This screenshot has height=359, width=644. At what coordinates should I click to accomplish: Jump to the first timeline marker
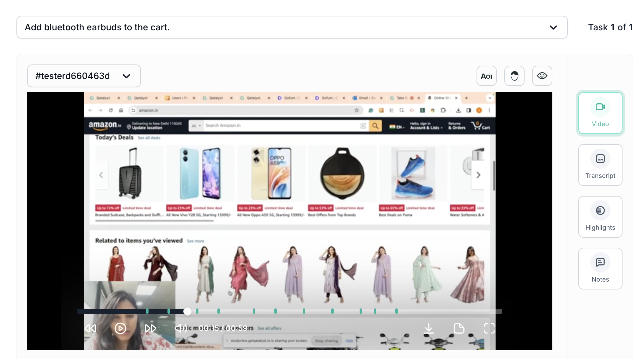tap(147, 311)
